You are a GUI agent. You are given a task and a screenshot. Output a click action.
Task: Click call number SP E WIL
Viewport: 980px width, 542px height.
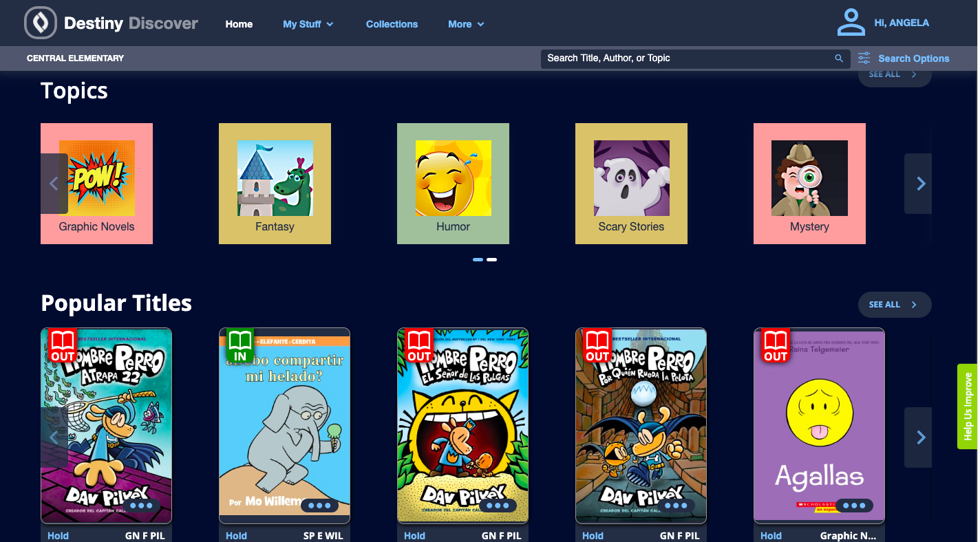point(323,535)
